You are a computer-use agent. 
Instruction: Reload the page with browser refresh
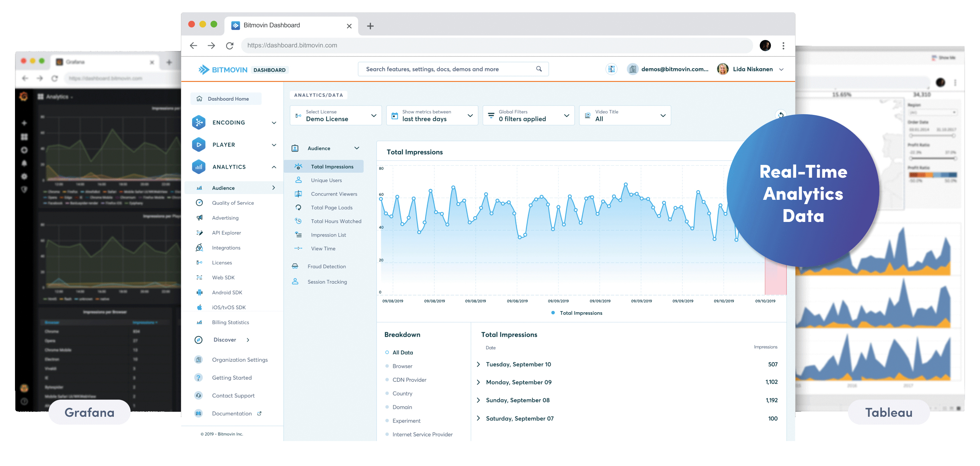point(229,46)
